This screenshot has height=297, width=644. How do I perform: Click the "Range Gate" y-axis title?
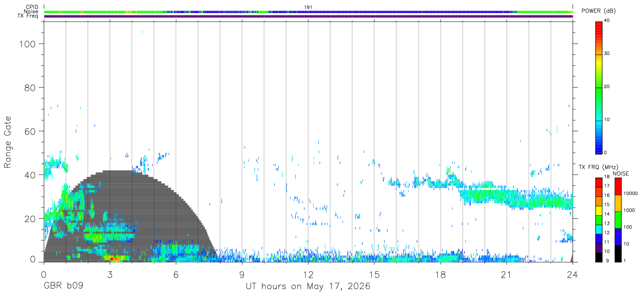(x=8, y=142)
